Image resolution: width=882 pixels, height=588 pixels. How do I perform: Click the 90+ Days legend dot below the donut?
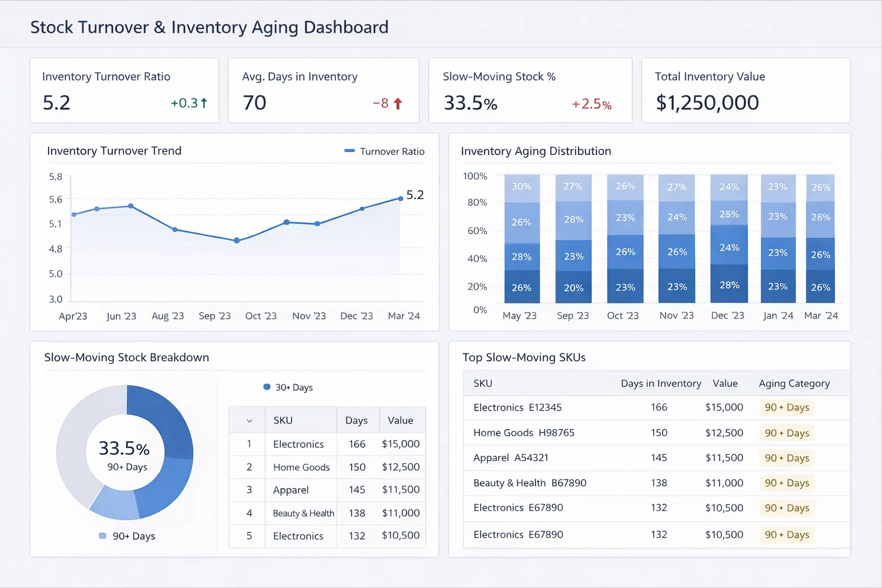(103, 536)
